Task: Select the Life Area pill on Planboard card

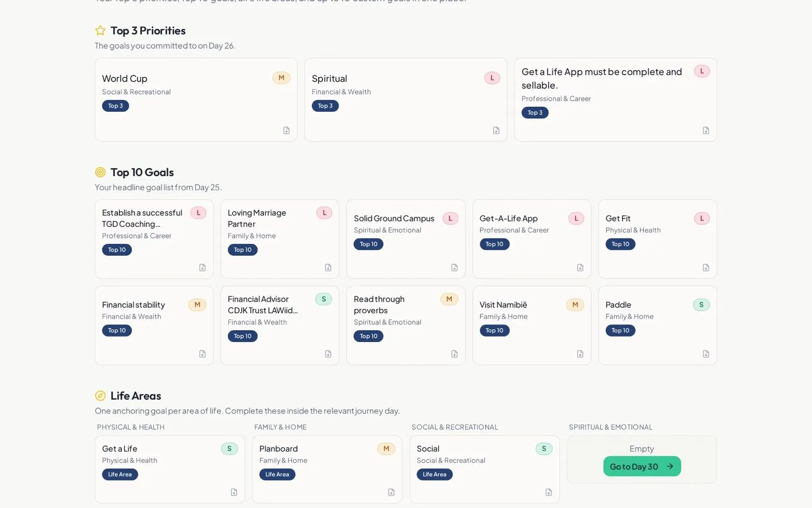Action: pyautogui.click(x=277, y=474)
